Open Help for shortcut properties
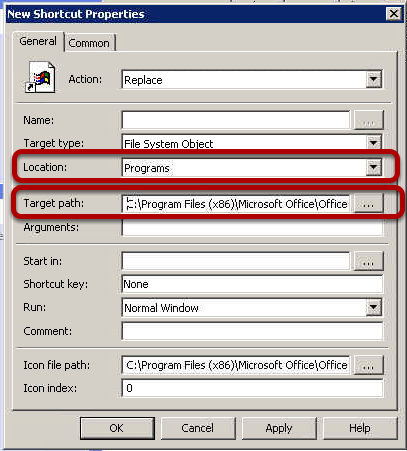Screen dimensions: 407x451 360,428
